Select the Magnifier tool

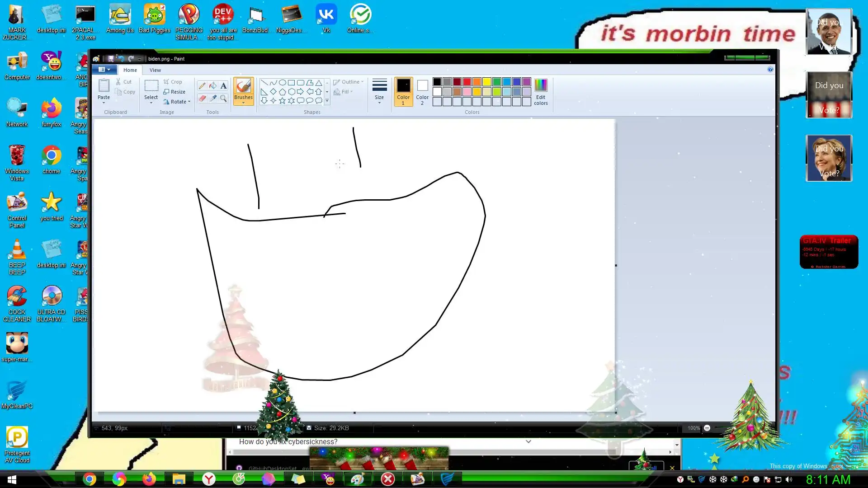point(223,98)
